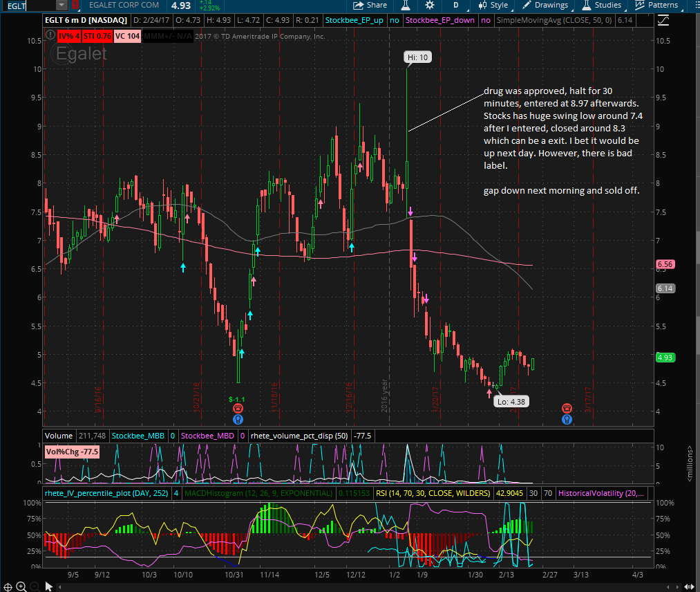Click the Stockbee_EP_down study label
The width and height of the screenshot is (700, 592).
coord(439,20)
